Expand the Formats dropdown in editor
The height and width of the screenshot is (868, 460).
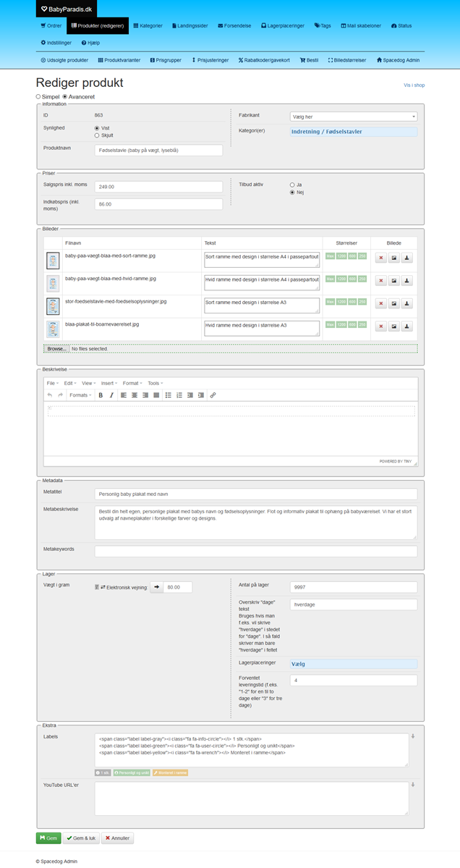(x=80, y=395)
